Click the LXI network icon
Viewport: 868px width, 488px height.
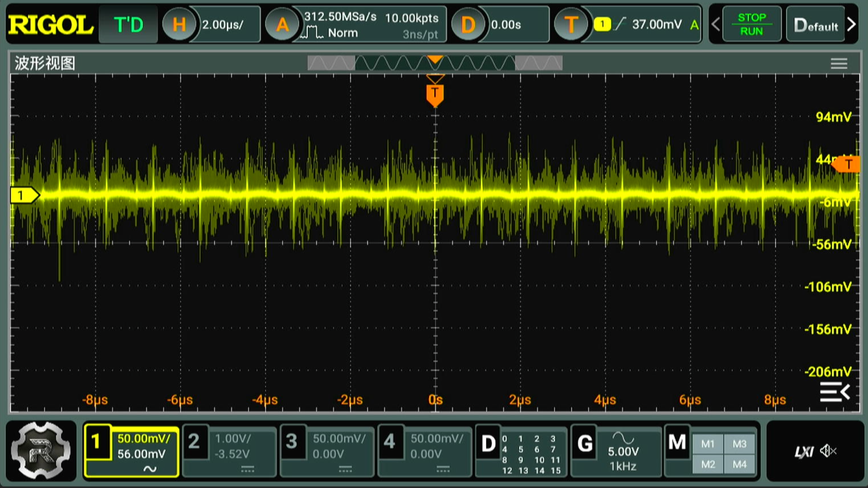tap(804, 451)
